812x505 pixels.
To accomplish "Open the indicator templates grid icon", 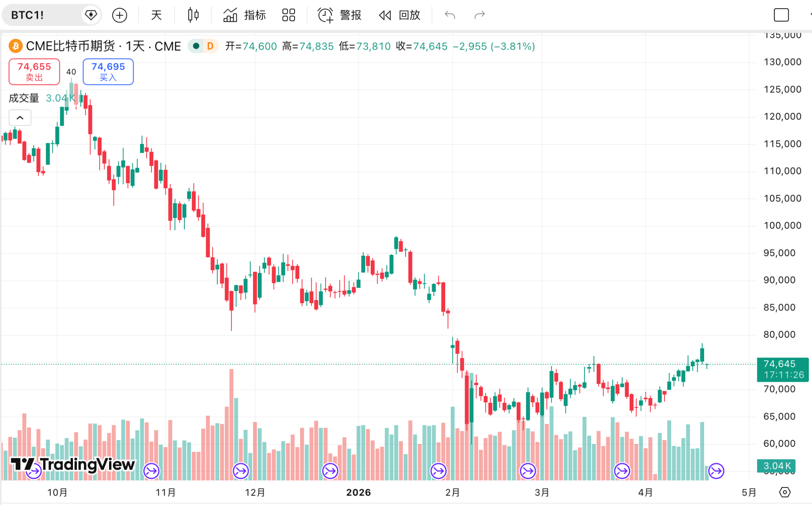I will [289, 15].
